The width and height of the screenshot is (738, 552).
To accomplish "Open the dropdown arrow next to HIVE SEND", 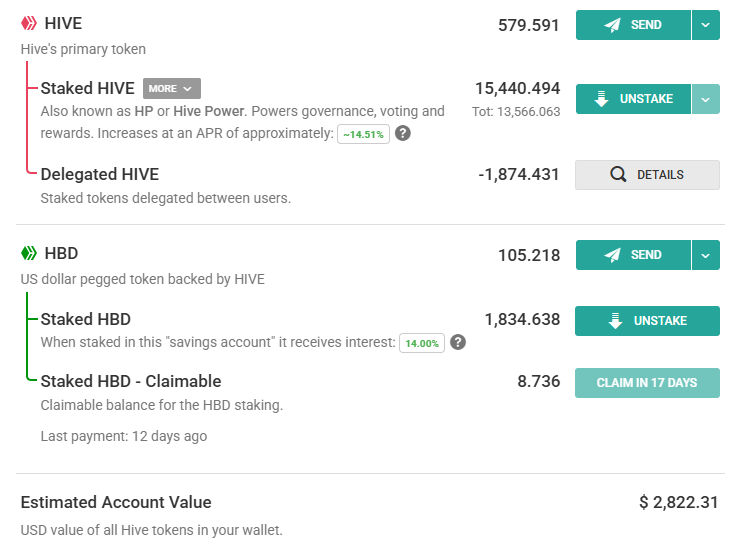I will coord(706,25).
